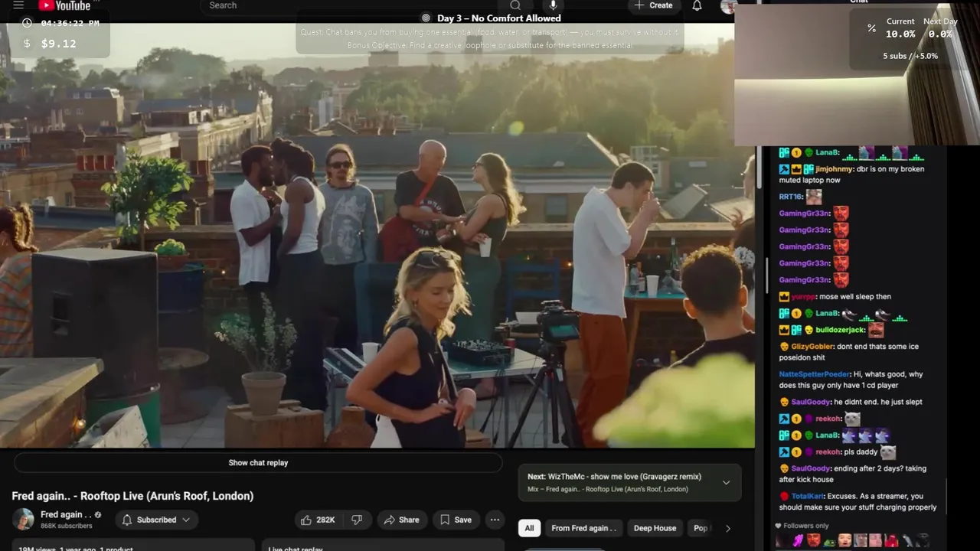Go to the YouTube home logo
980x551 pixels.
tap(64, 5)
